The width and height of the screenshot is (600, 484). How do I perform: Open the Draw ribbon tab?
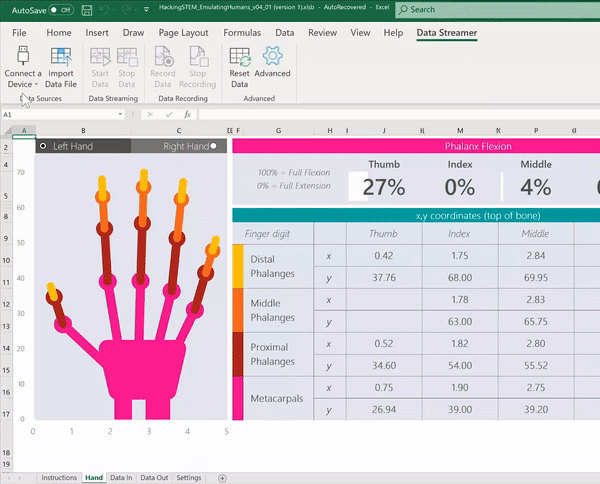tap(133, 33)
